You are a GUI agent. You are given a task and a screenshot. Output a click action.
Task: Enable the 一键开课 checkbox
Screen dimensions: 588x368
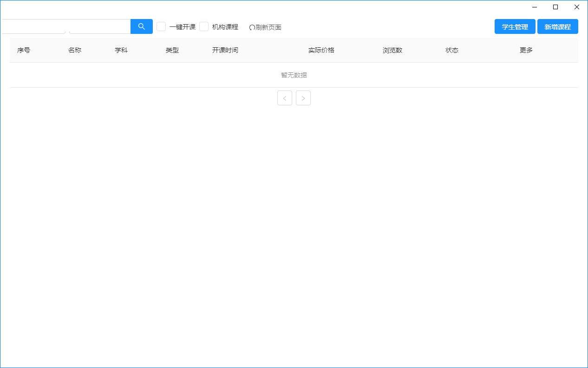(161, 26)
